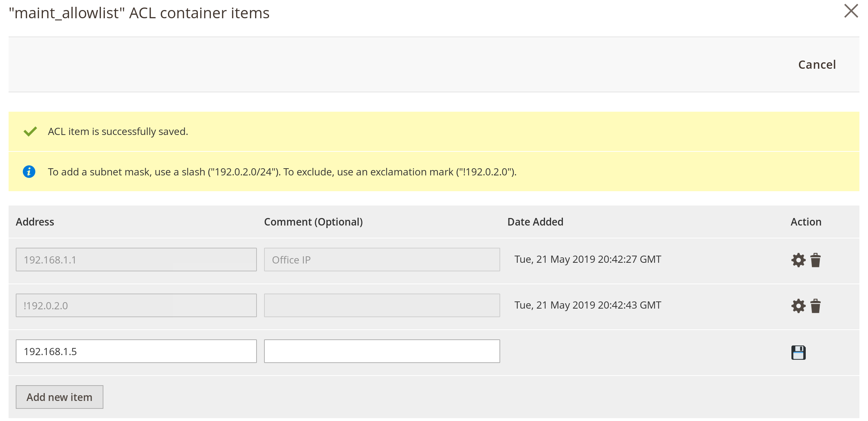Click the green success checkmark icon
Screen dimensions: 868x421
tap(30, 131)
